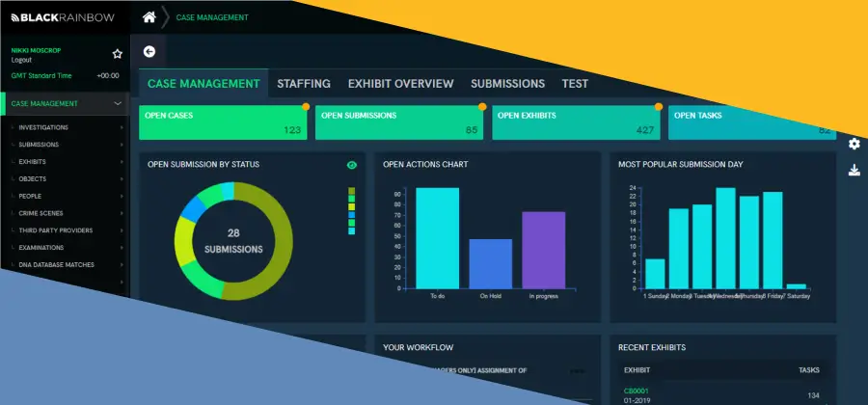The height and width of the screenshot is (405, 868).
Task: Open settings gear icon on right
Action: 854,144
